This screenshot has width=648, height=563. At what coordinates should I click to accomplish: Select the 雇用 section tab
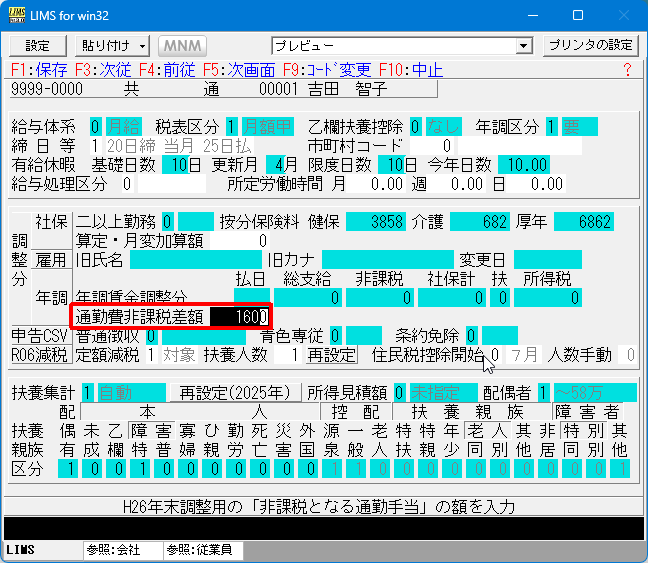[x=51, y=260]
